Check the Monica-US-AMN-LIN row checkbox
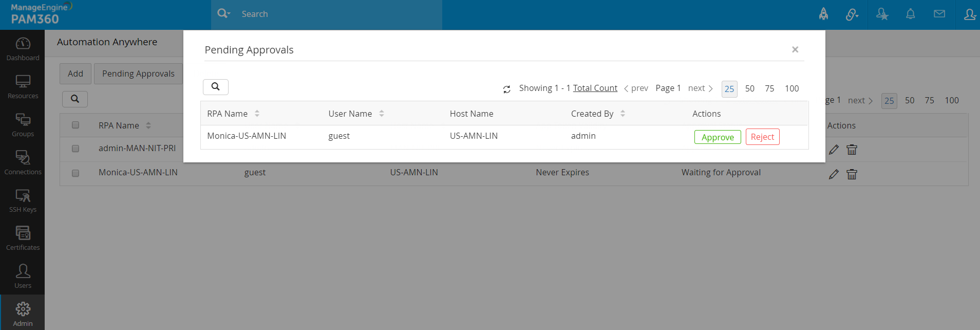The height and width of the screenshot is (330, 980). pos(76,173)
